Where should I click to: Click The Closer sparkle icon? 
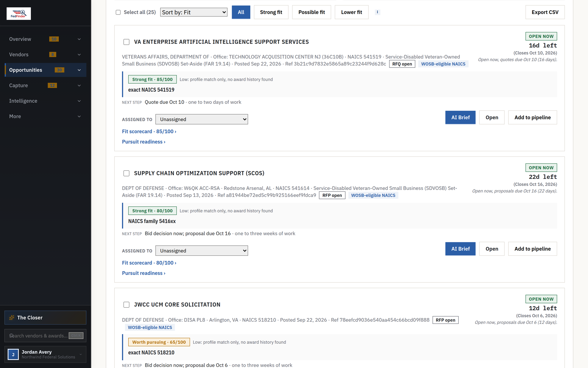tap(12, 318)
